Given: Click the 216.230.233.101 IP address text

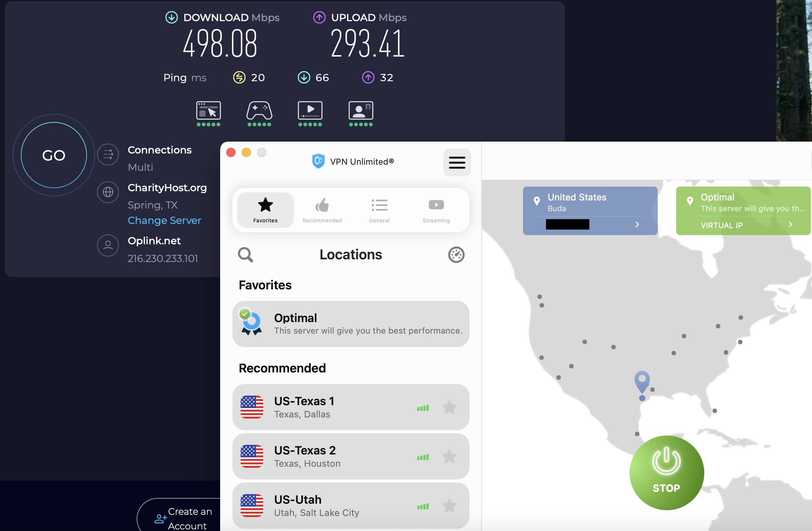Looking at the screenshot, I should (x=163, y=258).
